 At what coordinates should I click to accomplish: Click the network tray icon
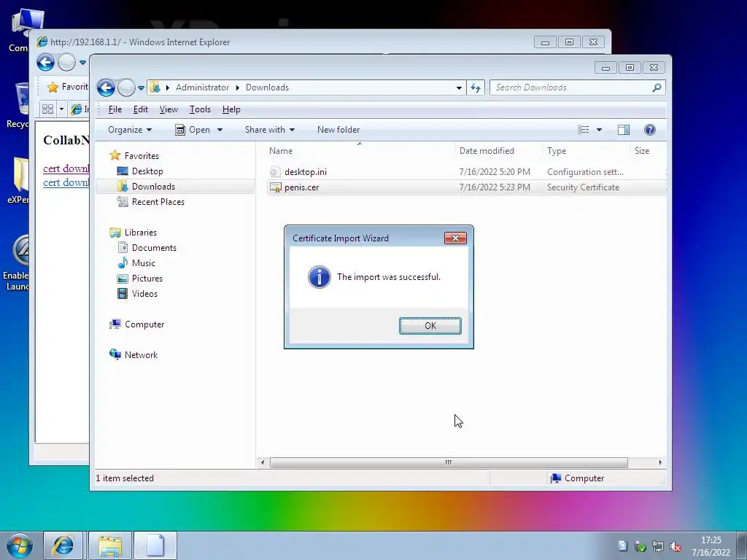tap(657, 547)
